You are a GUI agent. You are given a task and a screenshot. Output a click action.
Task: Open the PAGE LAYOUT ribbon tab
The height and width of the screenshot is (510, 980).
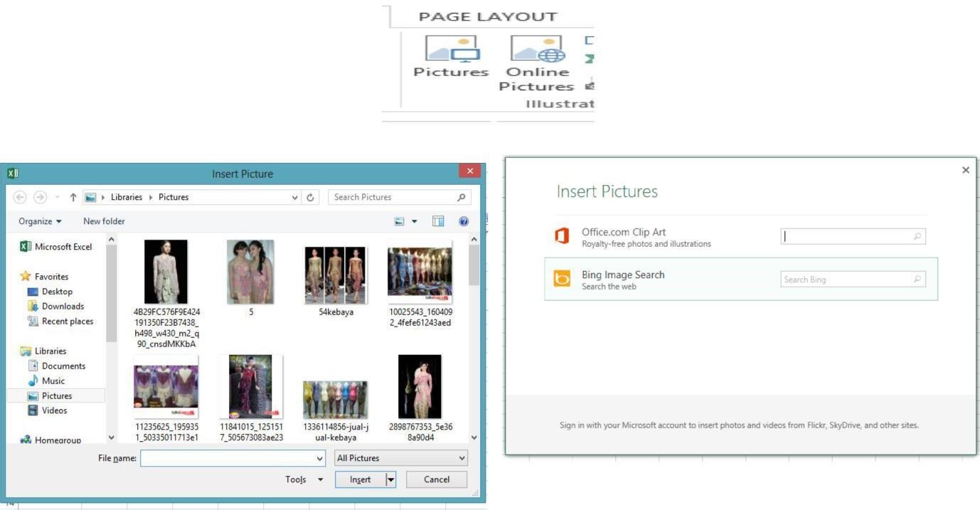487,16
